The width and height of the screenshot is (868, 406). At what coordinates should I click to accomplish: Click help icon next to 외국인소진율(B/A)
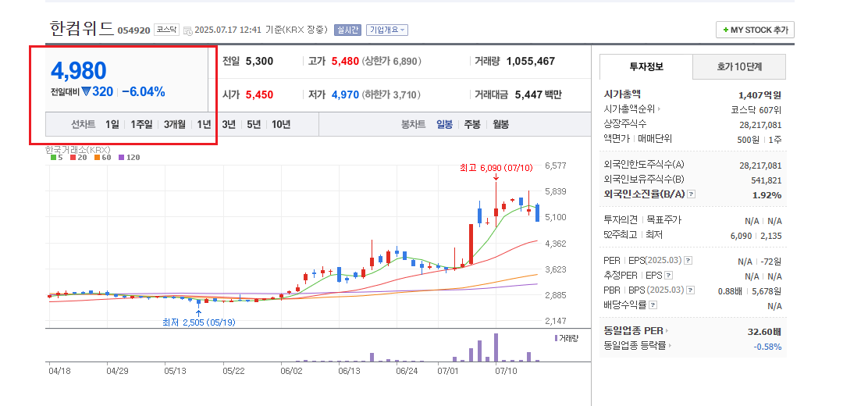point(691,194)
